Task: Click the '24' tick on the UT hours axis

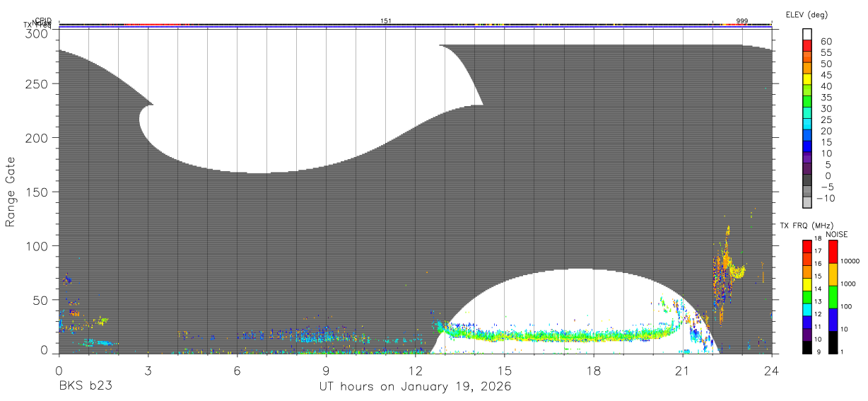Action: click(771, 371)
